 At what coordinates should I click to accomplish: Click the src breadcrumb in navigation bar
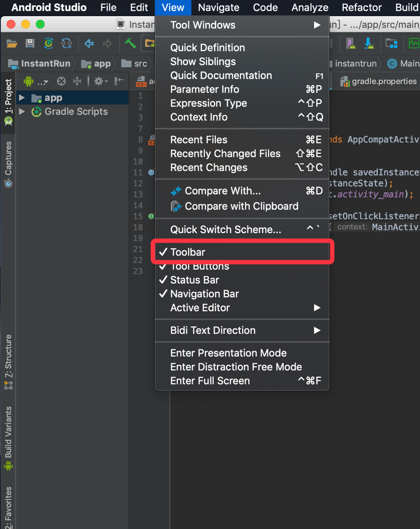(x=134, y=64)
